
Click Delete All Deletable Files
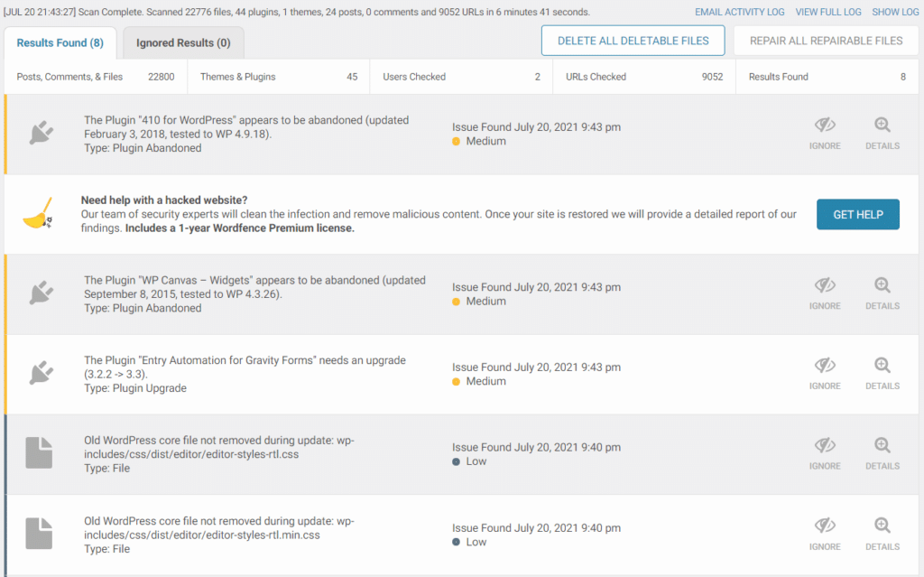(633, 41)
